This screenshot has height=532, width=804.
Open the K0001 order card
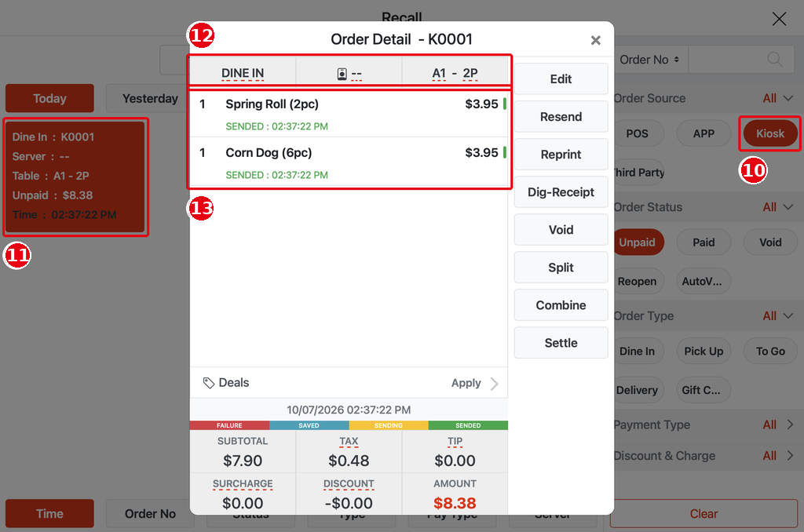75,177
